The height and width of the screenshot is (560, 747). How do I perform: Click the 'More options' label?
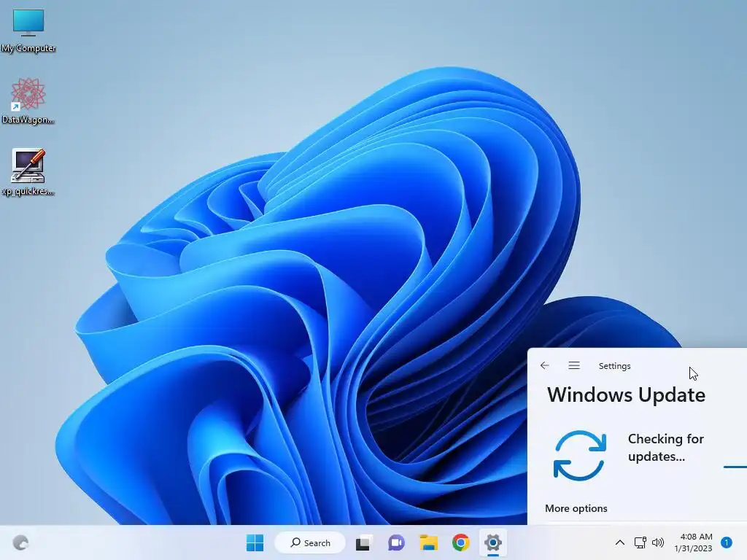point(576,508)
